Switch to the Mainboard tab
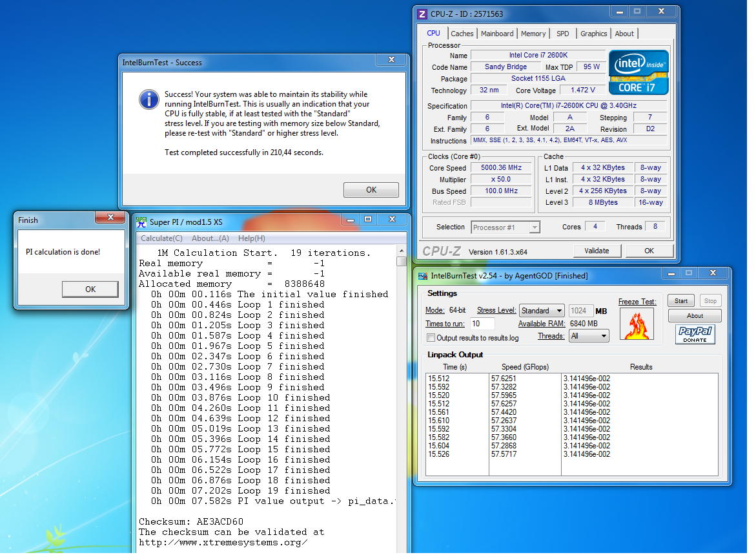Viewport: 756px width, 555px height. (x=497, y=34)
